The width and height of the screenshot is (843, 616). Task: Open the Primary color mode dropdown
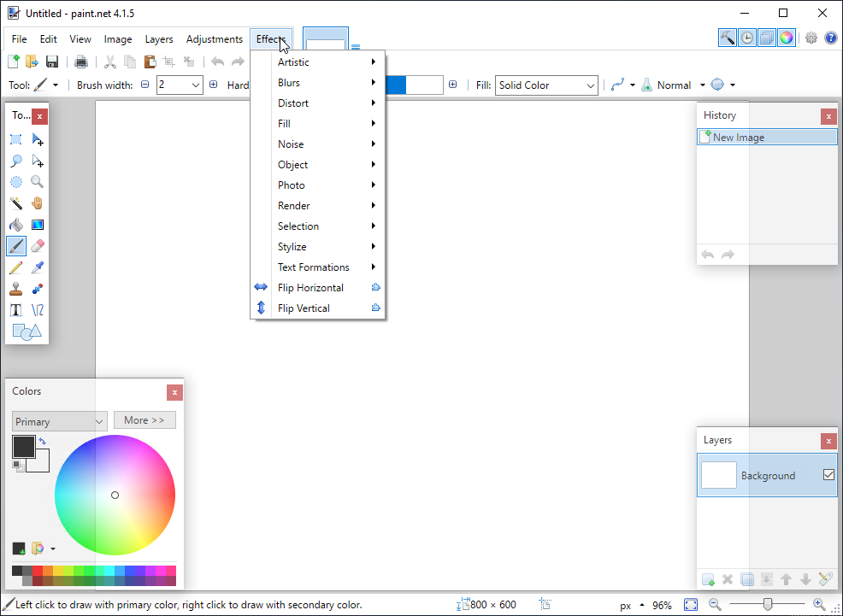[59, 421]
